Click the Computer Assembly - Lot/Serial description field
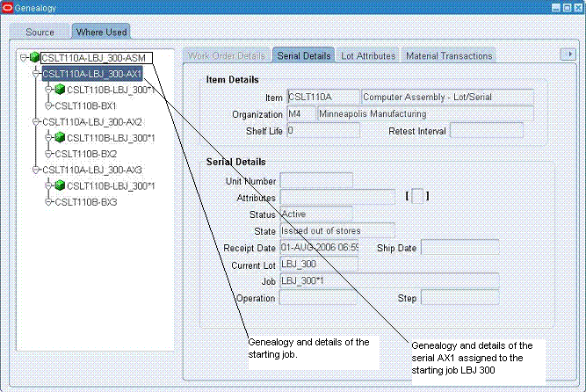This screenshot has width=586, height=392. tap(447, 97)
